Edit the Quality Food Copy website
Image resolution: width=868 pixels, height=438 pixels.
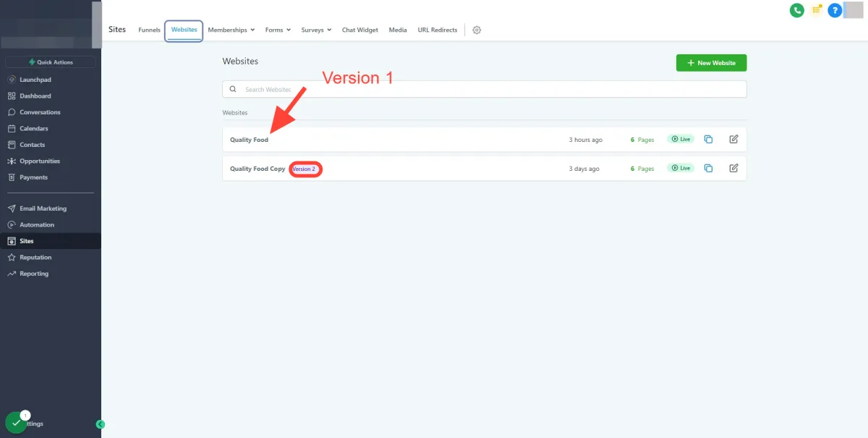tap(733, 168)
